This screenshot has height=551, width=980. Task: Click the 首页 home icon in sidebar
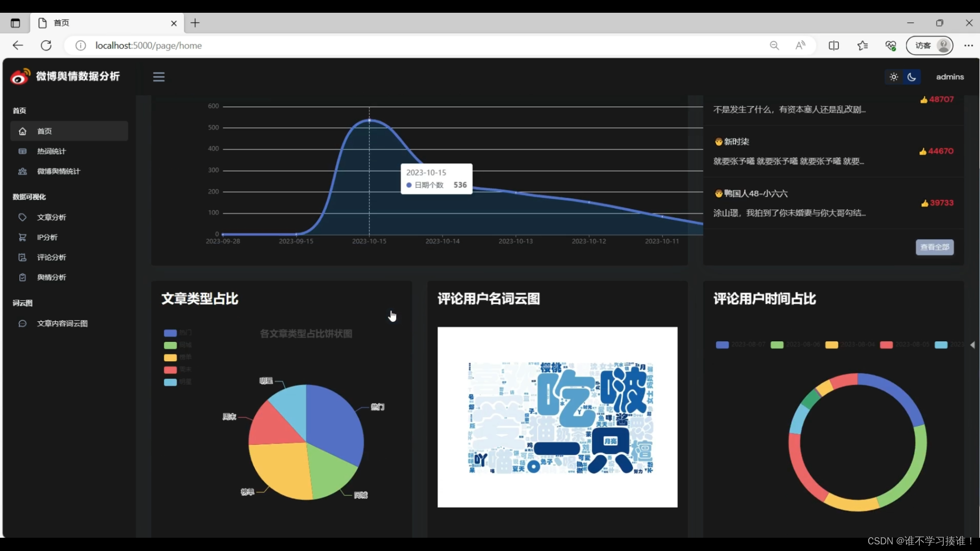coord(22,131)
